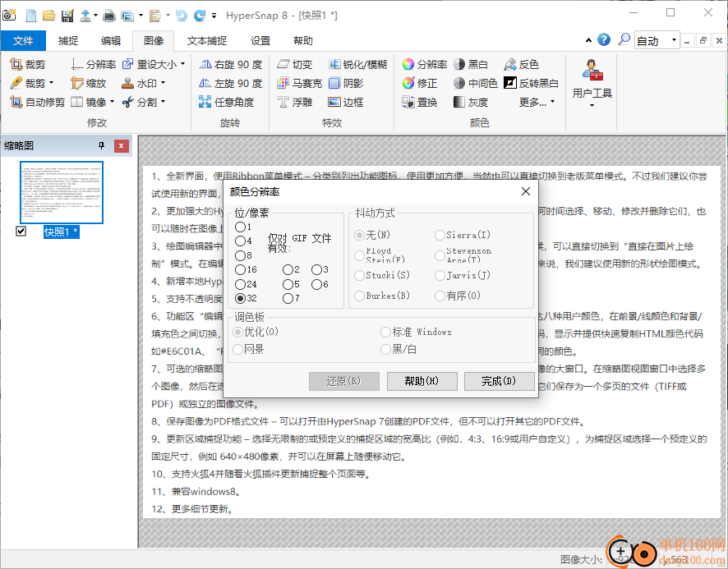728x569 pixels.
Task: Apply the 马赛克 mosaic effect
Action: click(299, 83)
